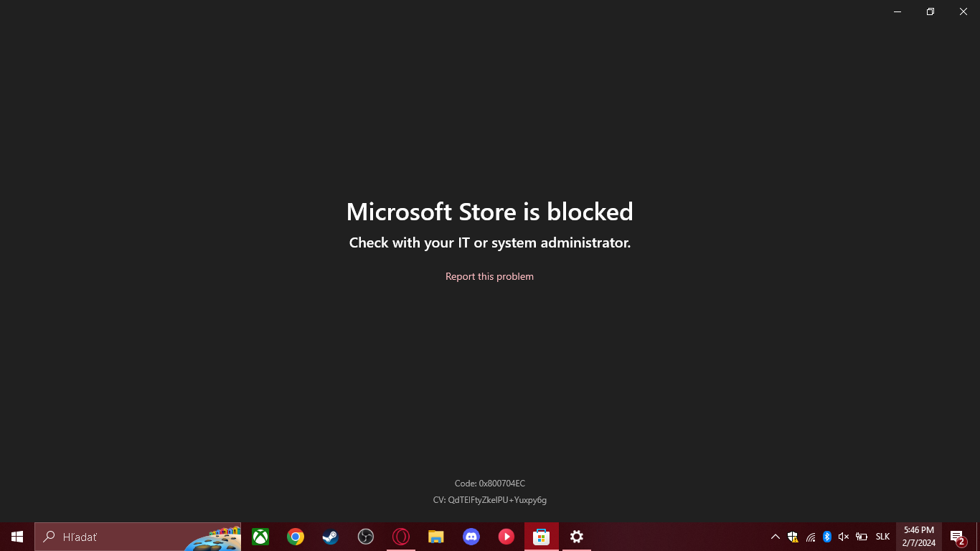The height and width of the screenshot is (551, 980).
Task: Open the Settings gear in taskbar
Action: pos(577,537)
